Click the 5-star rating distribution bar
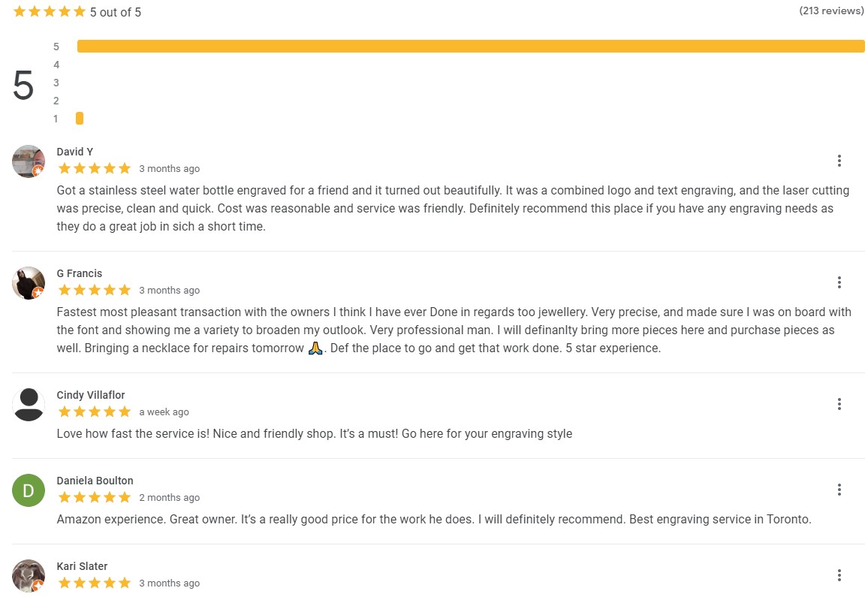Screen dimensions: 868x597 tap(471, 47)
